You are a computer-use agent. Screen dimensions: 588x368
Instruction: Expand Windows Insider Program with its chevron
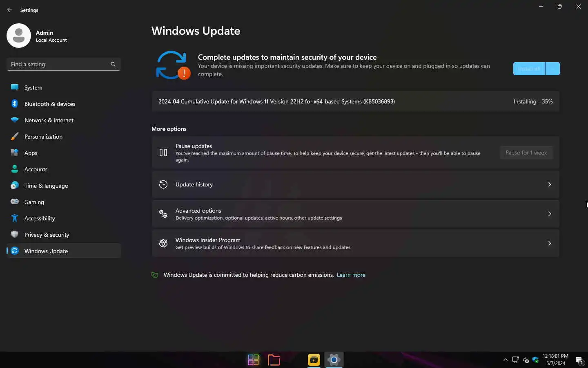[549, 243]
